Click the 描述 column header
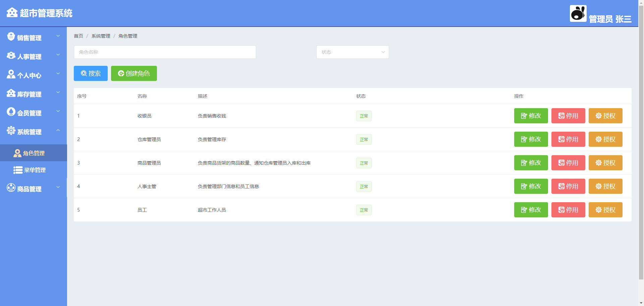The width and height of the screenshot is (644, 306). click(203, 96)
